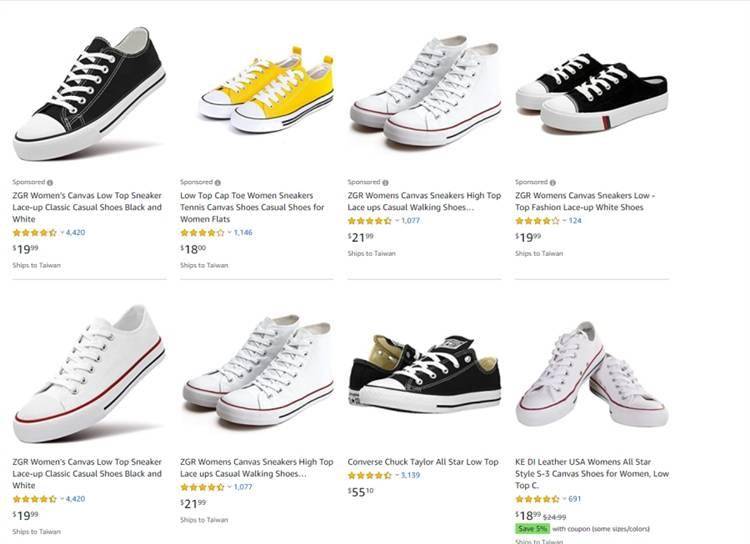This screenshot has height=544, width=750.
Task: Open the Converse Chuck Taylor All Star Low Top title
Action: (423, 462)
